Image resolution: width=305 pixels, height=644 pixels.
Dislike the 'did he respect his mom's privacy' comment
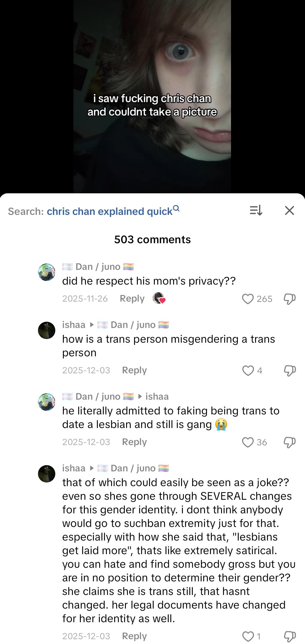point(289,299)
